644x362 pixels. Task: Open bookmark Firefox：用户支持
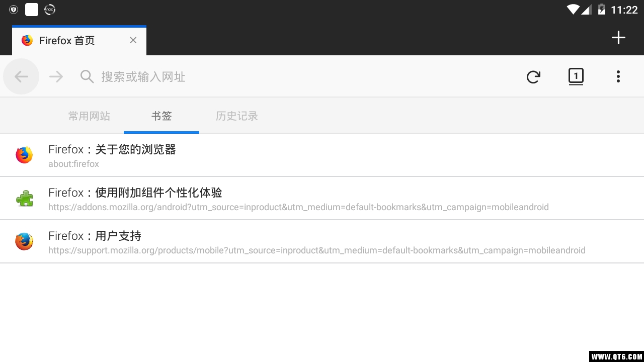click(x=322, y=242)
